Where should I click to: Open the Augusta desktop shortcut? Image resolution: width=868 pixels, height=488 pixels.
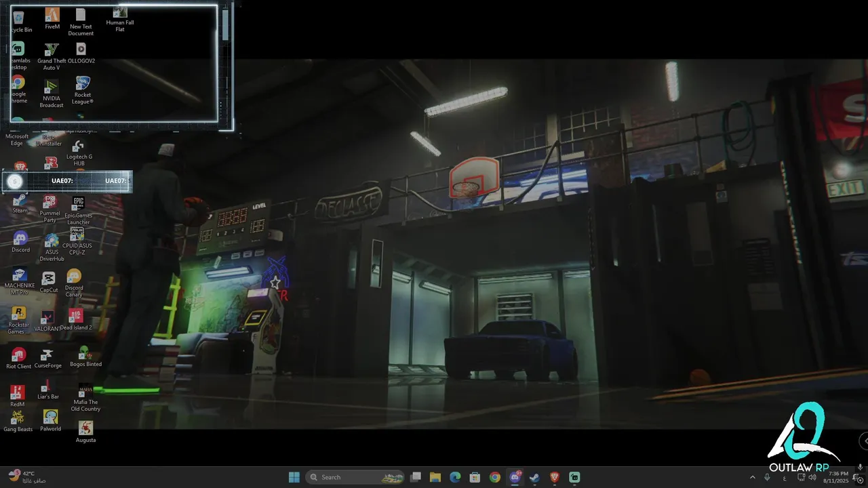tap(85, 432)
